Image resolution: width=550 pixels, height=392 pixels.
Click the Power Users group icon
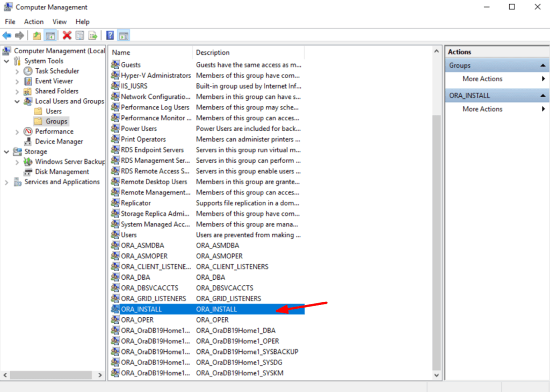[115, 128]
